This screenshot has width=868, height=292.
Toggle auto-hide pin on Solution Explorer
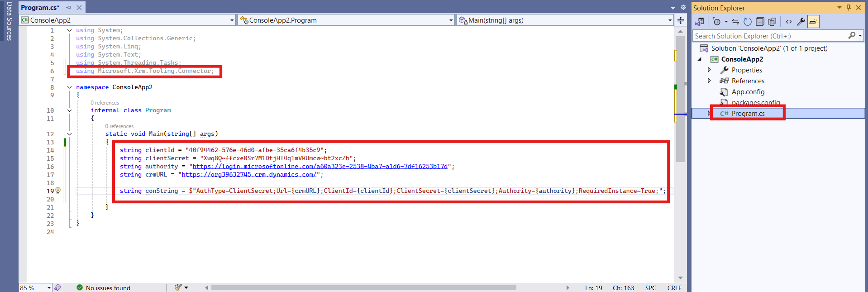coord(849,8)
